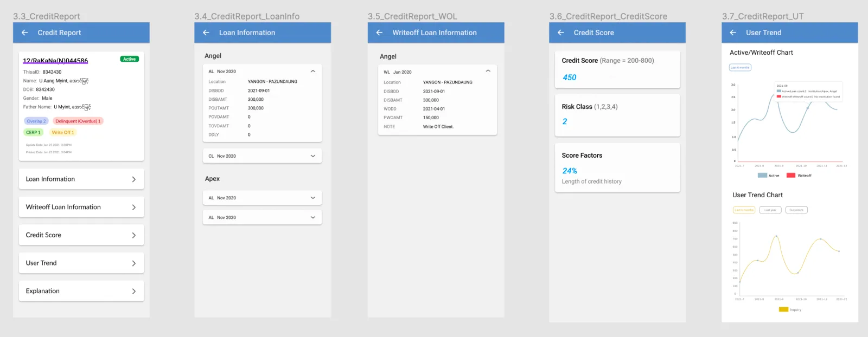
Task: Click Length of credit history text
Action: [592, 182]
